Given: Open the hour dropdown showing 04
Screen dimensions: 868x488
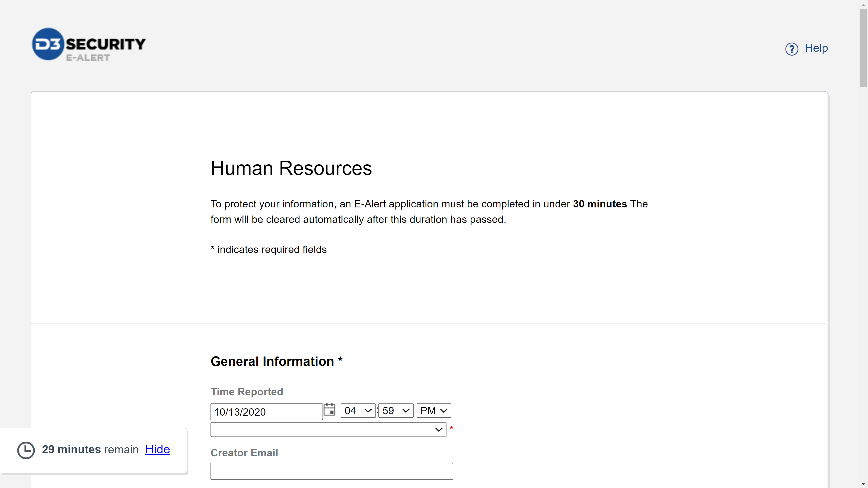Looking at the screenshot, I should pyautogui.click(x=358, y=410).
